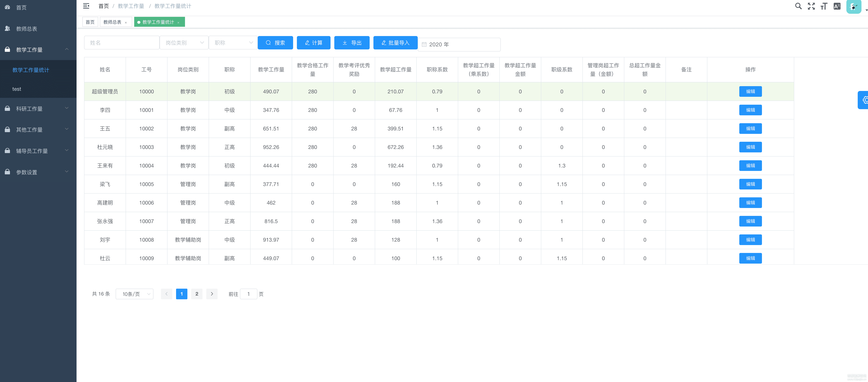The width and height of the screenshot is (868, 382).
Task: Open the 职称 dropdown filter
Action: click(x=233, y=43)
